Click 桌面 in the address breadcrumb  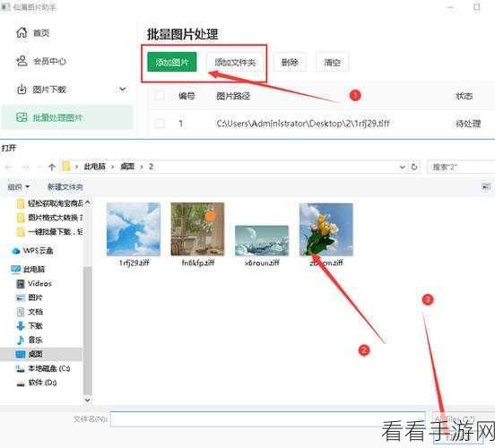127,167
